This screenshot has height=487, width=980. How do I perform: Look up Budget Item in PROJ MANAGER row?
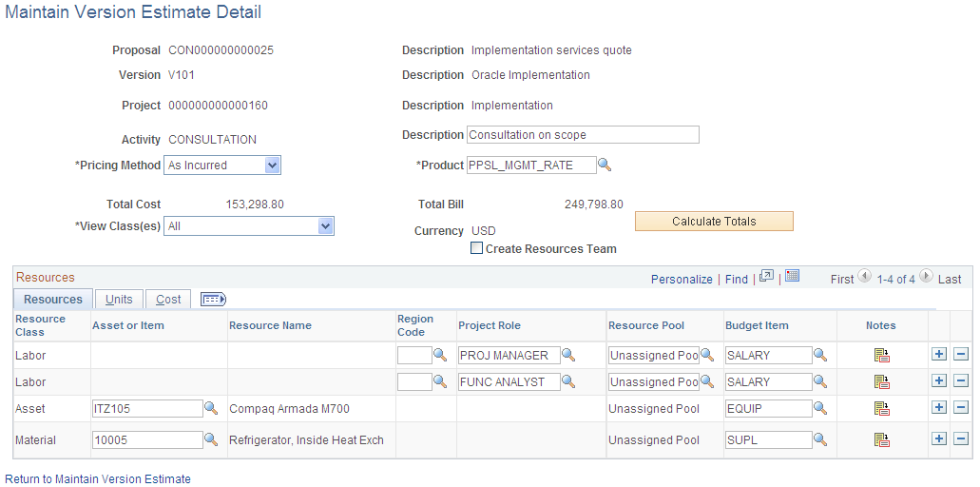point(820,355)
